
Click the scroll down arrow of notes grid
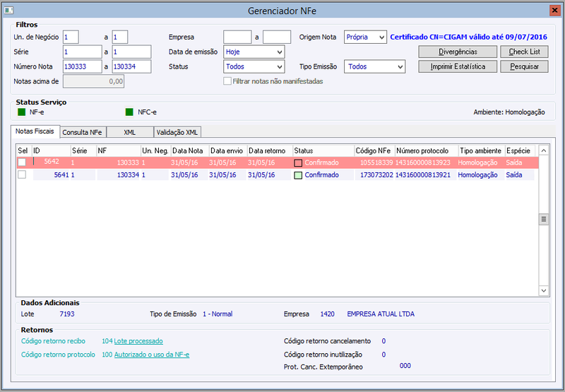(x=544, y=290)
